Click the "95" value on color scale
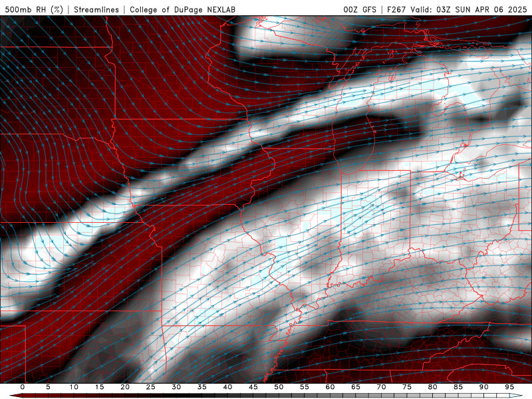This screenshot has width=532, height=399. 509,387
